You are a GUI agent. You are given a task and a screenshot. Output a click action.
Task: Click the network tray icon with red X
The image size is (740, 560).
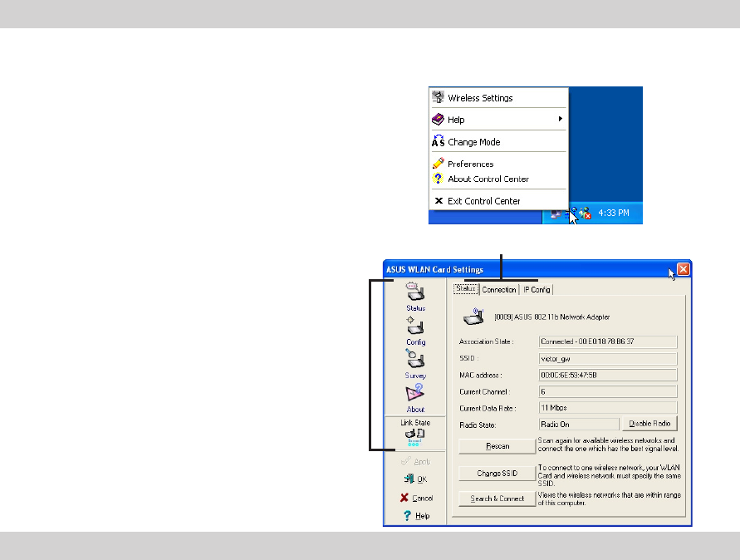[x=586, y=214]
